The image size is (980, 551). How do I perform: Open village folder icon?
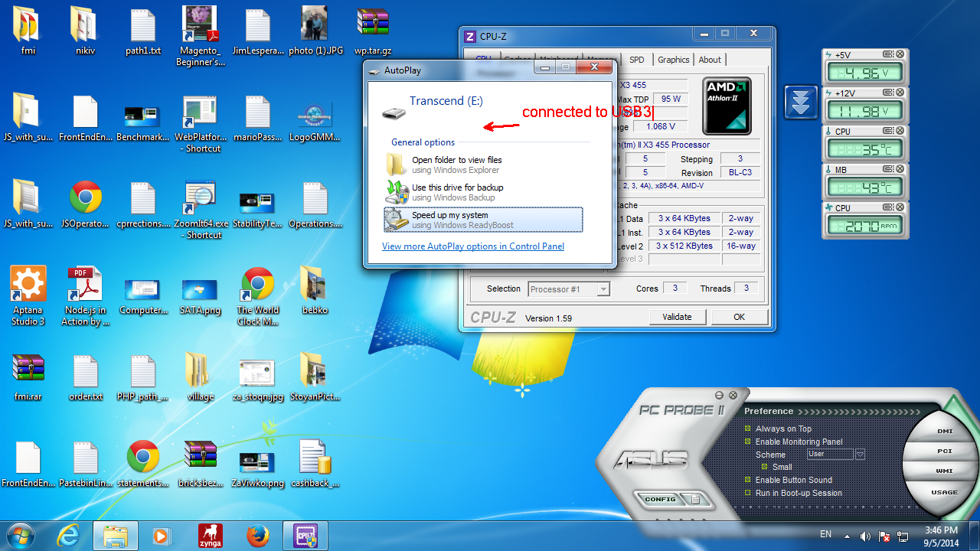(x=200, y=377)
